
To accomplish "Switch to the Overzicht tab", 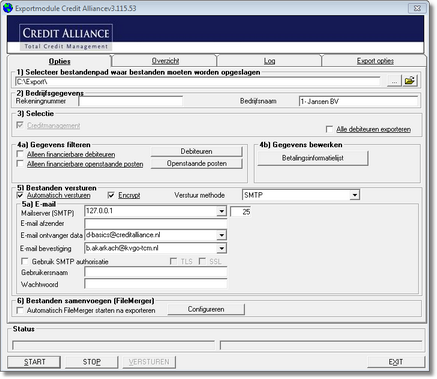I will (165, 61).
